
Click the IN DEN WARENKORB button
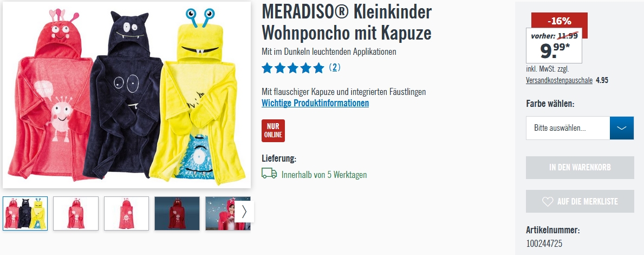tap(580, 168)
